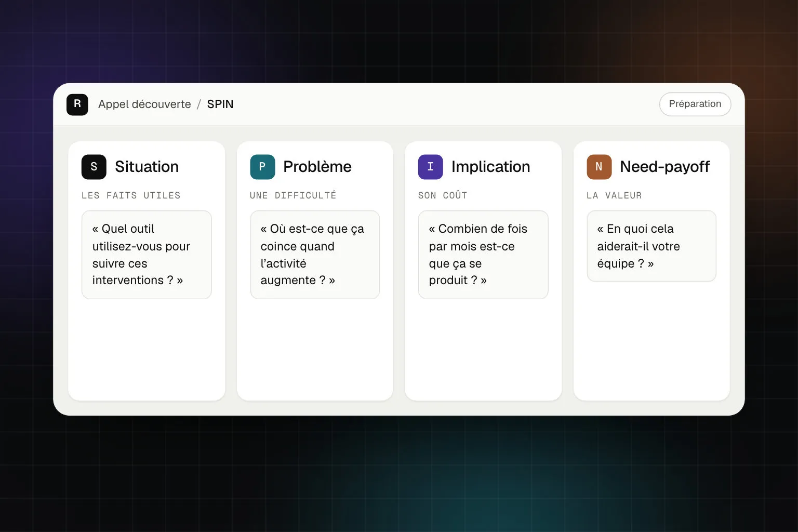798x532 pixels.
Task: Click the Préparation button
Action: coord(695,104)
